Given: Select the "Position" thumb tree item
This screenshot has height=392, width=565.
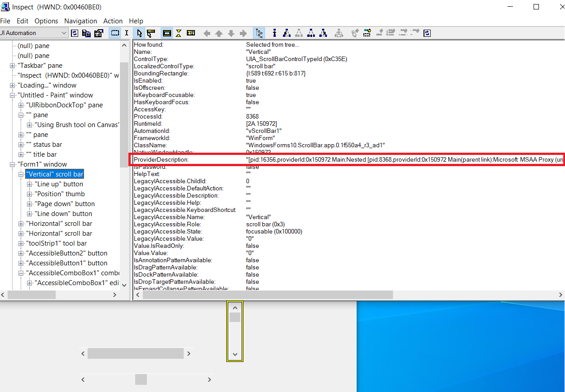Looking at the screenshot, I should tap(60, 194).
